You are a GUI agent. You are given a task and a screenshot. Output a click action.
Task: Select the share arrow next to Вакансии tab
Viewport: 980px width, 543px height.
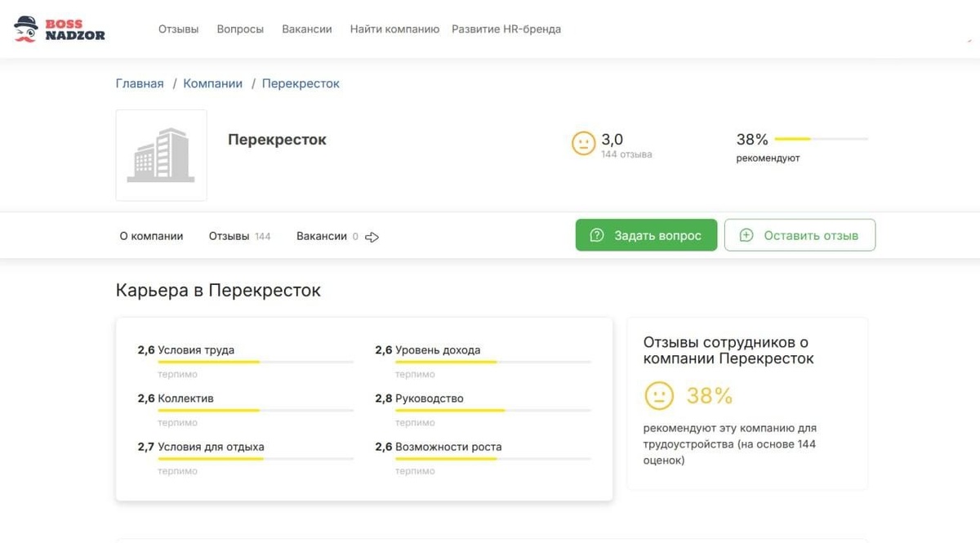(372, 237)
